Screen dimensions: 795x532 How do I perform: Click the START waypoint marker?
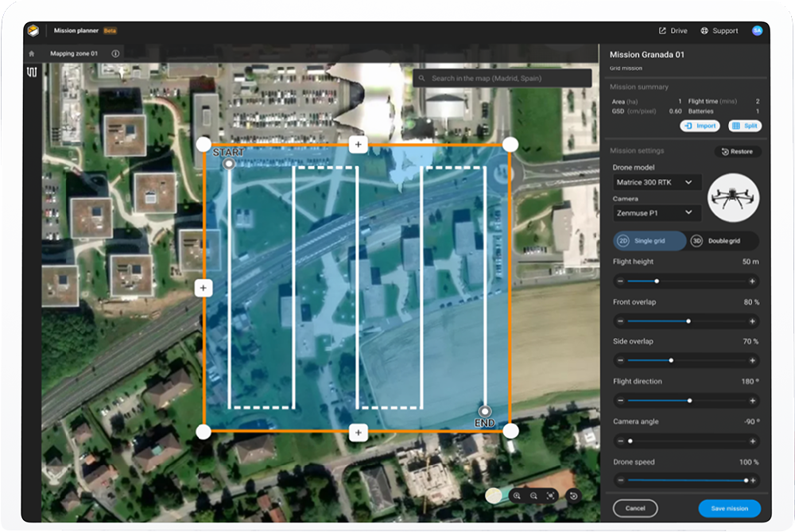coord(229,163)
